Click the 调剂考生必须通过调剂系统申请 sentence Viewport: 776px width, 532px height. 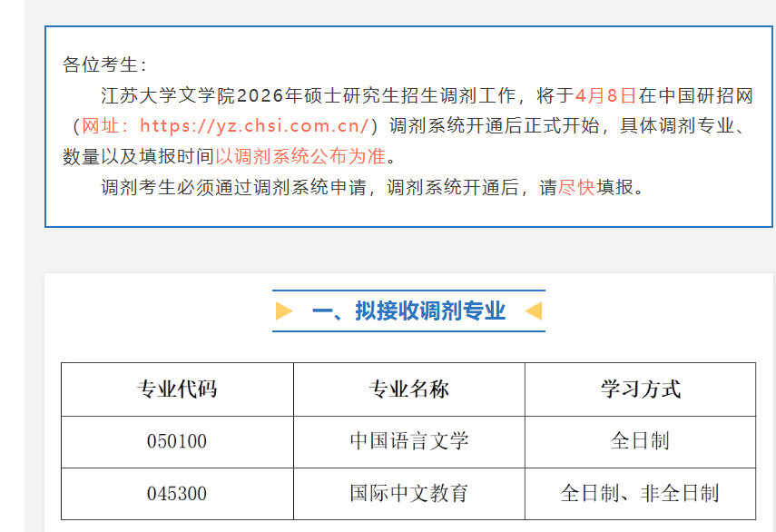pyautogui.click(x=240, y=188)
